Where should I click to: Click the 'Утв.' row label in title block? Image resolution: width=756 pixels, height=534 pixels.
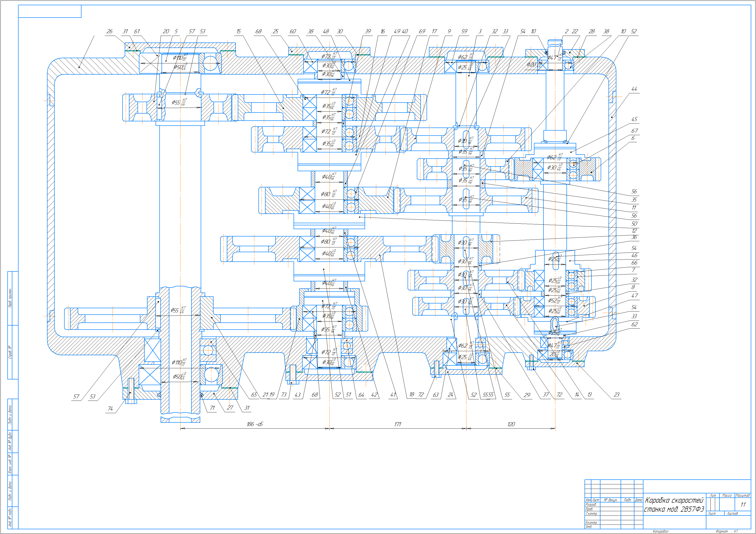tap(589, 527)
